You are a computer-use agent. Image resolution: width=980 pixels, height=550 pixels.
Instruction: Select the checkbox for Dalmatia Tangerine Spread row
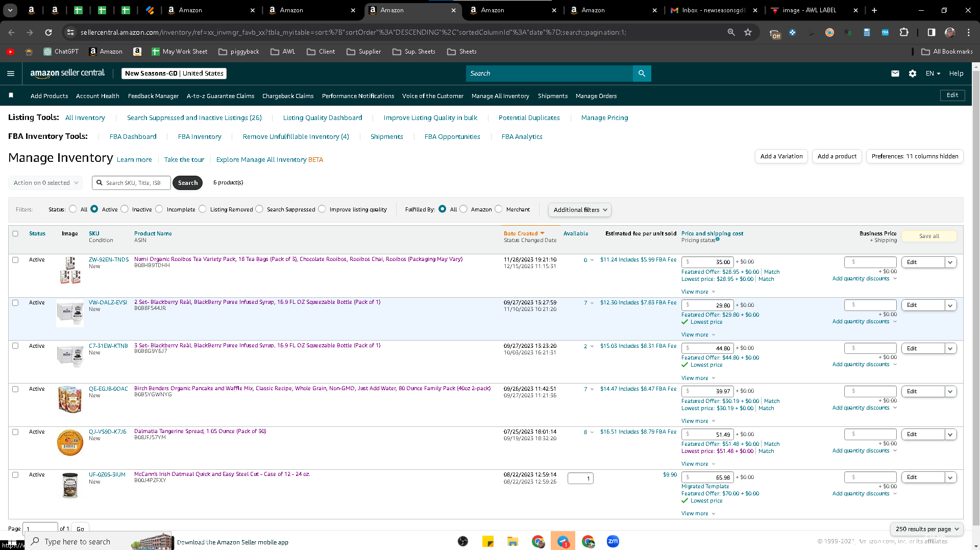[15, 432]
